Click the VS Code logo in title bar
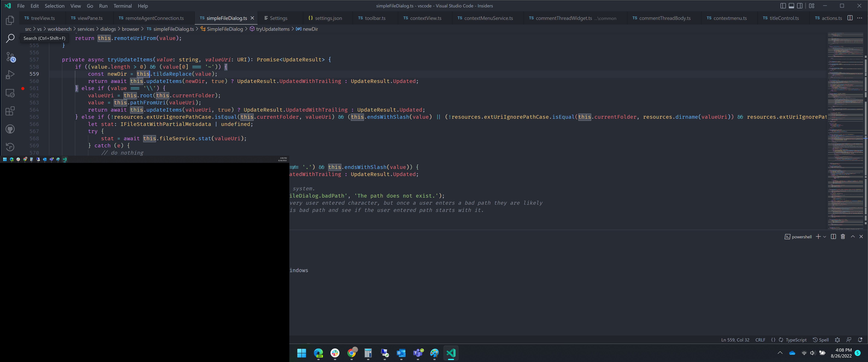Screen dimensions: 868x362 pos(7,6)
